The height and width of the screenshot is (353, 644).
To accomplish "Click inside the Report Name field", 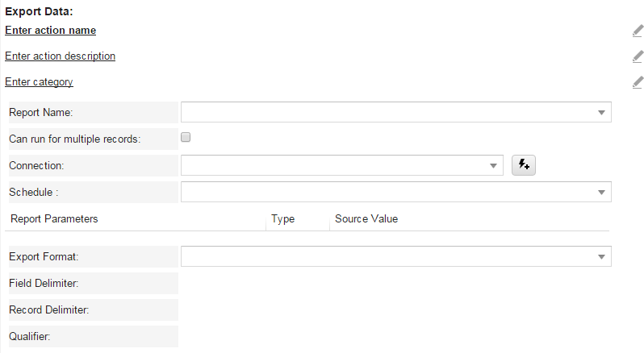I will point(387,113).
